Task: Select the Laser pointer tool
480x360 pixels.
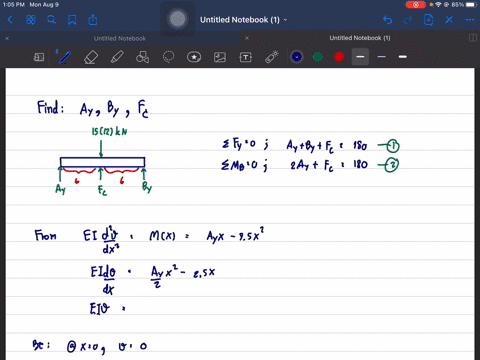Action: [272, 57]
